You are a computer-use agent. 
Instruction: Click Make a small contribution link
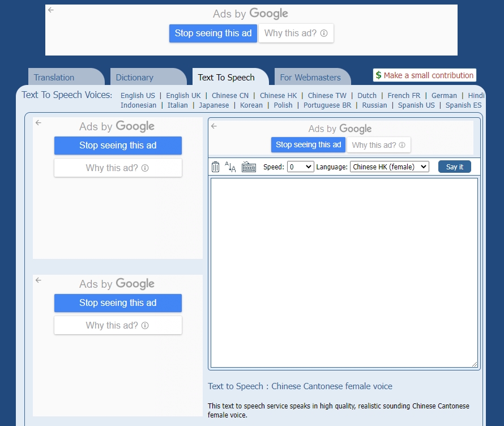click(428, 75)
